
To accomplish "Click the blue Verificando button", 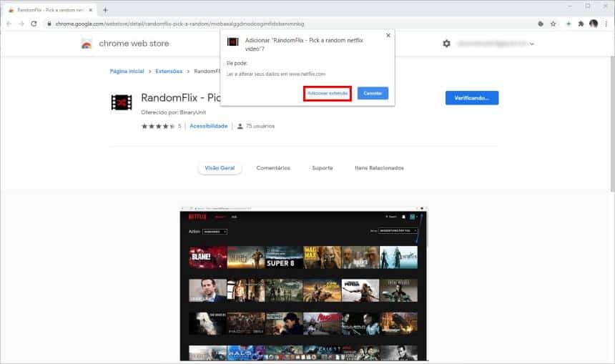I will click(472, 98).
